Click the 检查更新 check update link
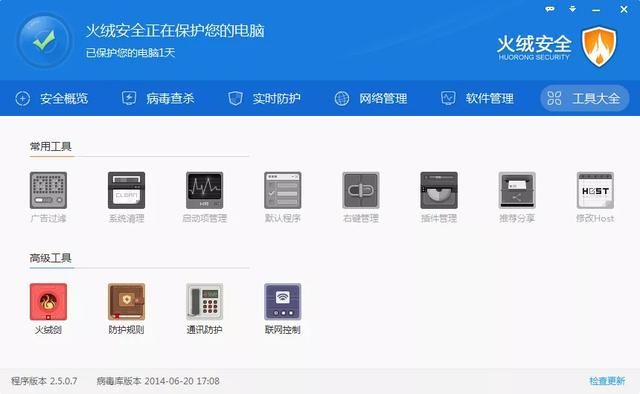This screenshot has height=394, width=640. click(607, 381)
